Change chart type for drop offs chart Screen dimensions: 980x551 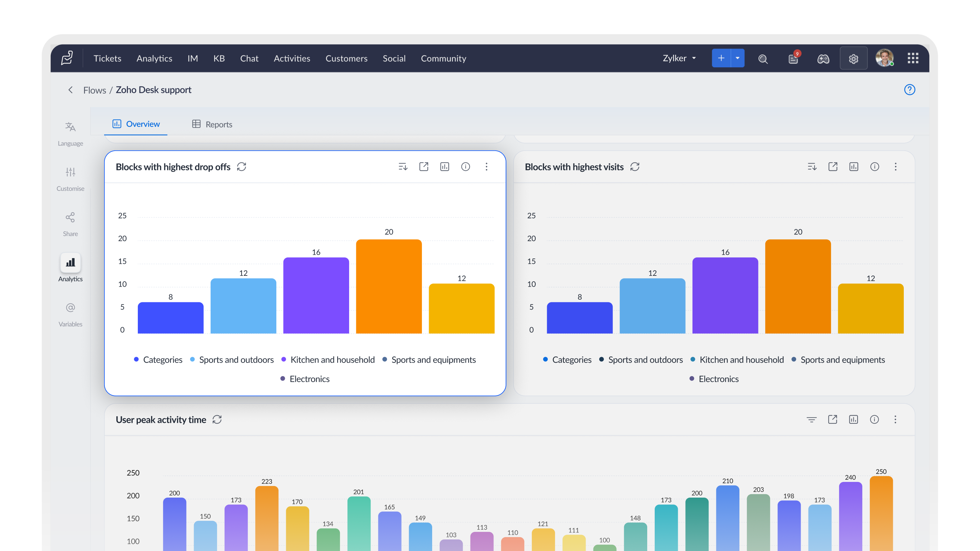[445, 167]
